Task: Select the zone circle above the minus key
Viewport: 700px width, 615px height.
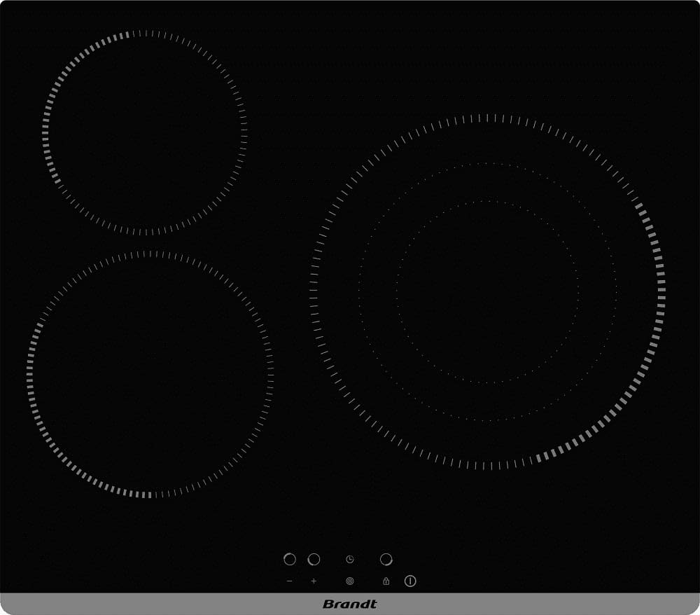Action: click(x=290, y=559)
